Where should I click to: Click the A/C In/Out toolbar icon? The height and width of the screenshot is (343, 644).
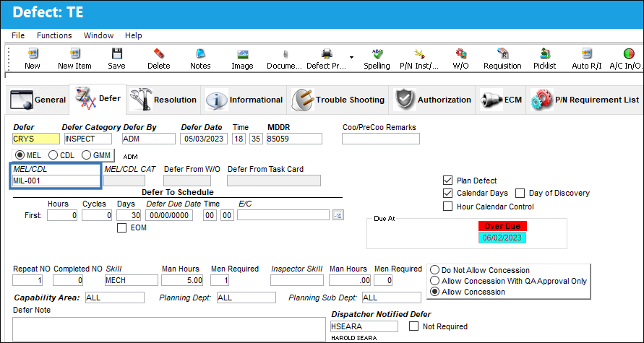pyautogui.click(x=628, y=53)
